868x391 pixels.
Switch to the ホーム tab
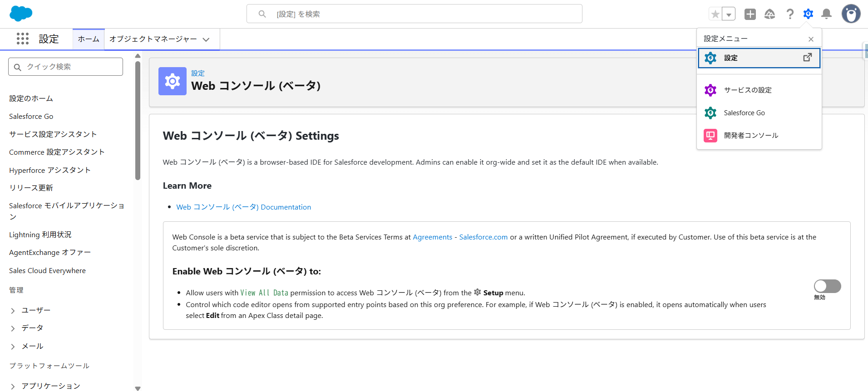point(89,39)
